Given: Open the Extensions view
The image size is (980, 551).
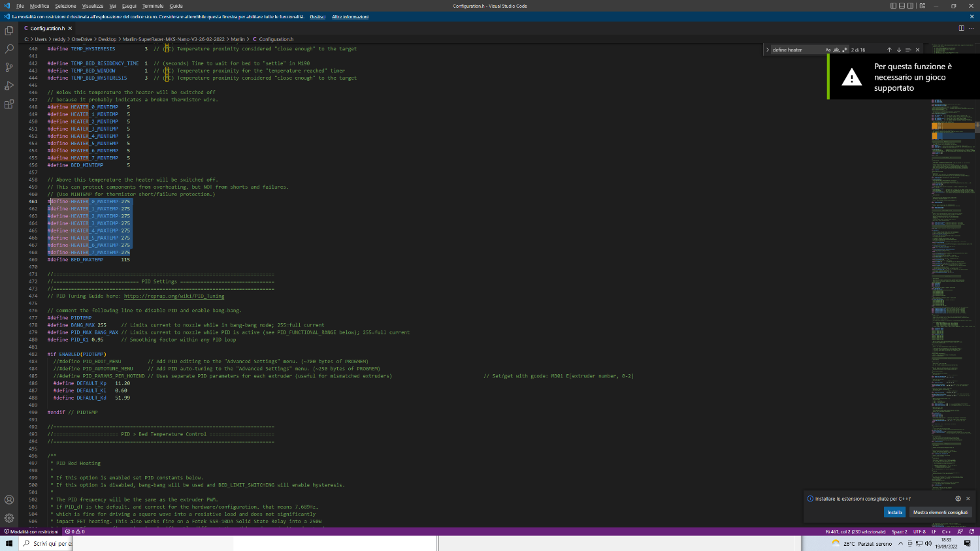Looking at the screenshot, I should [x=9, y=104].
